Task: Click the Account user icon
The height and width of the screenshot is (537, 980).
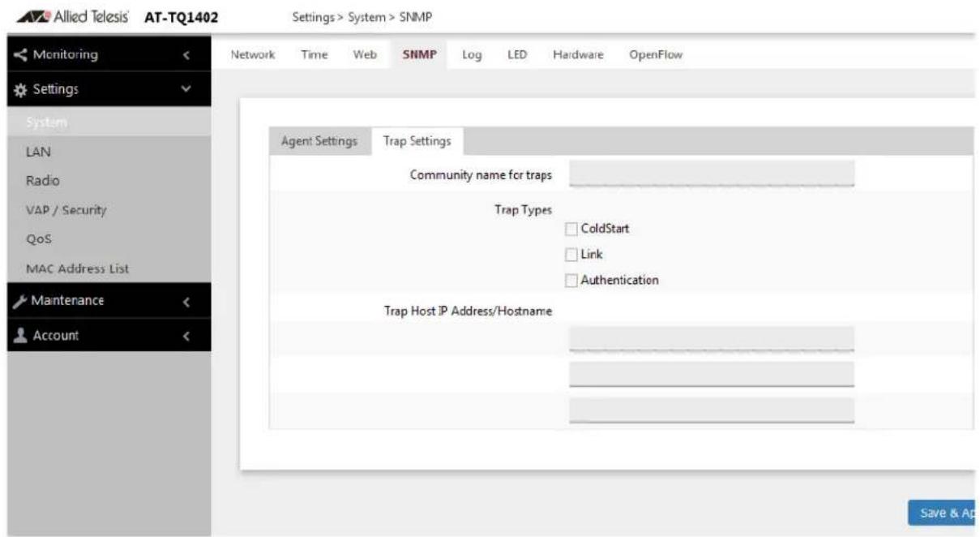Action: [x=19, y=336]
